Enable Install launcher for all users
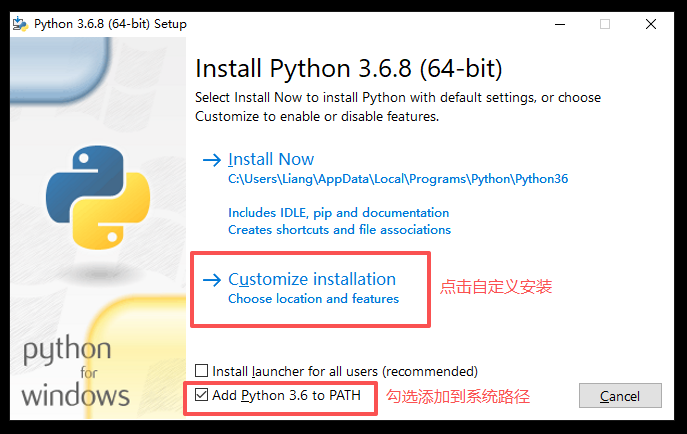This screenshot has width=687, height=434. click(x=203, y=372)
